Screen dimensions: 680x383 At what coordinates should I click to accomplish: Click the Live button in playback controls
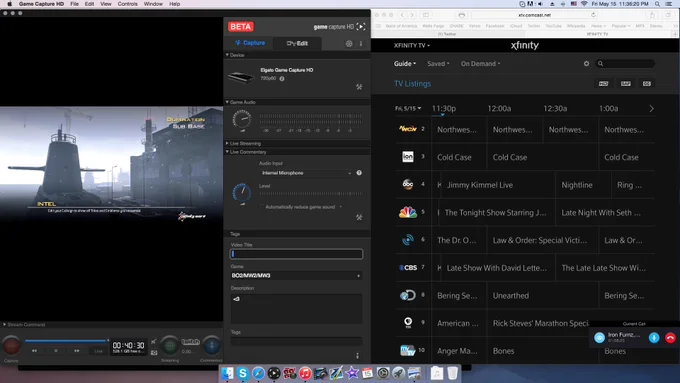[99, 351]
